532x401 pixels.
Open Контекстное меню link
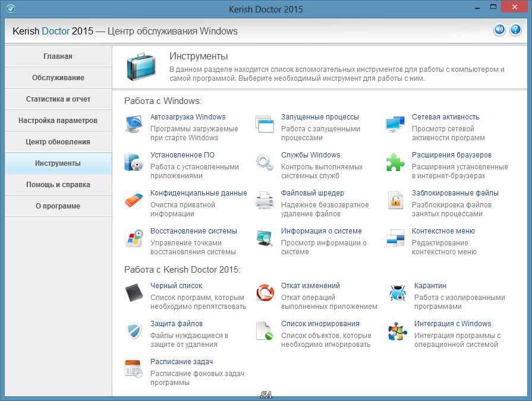click(443, 231)
